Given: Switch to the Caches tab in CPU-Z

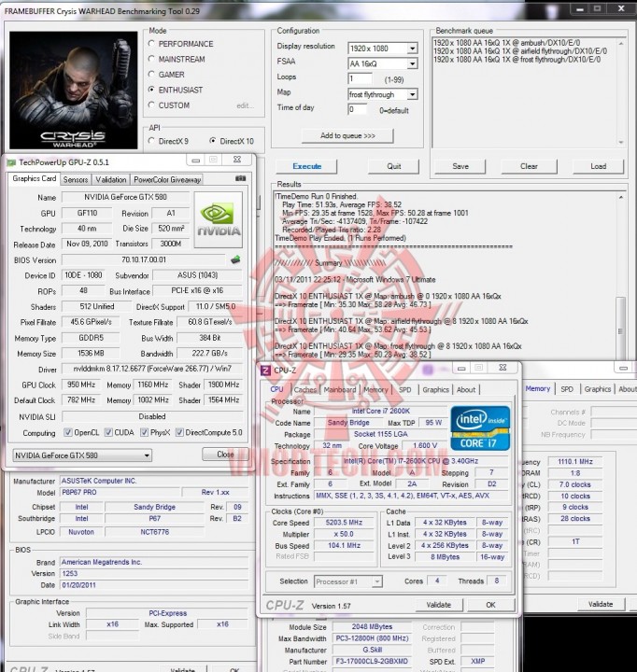Looking at the screenshot, I should coord(305,389).
